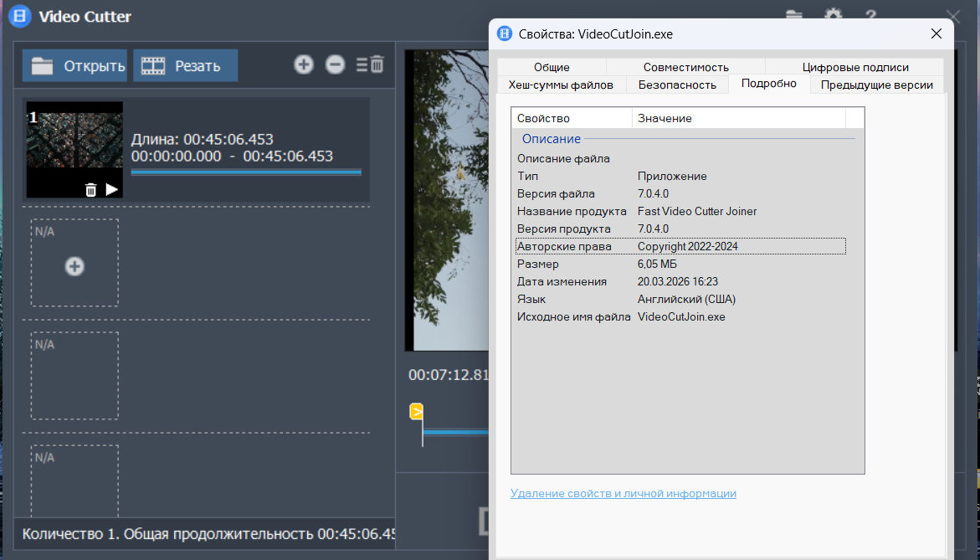
Task: Play clip 1 from the thumbnail
Action: pyautogui.click(x=112, y=190)
